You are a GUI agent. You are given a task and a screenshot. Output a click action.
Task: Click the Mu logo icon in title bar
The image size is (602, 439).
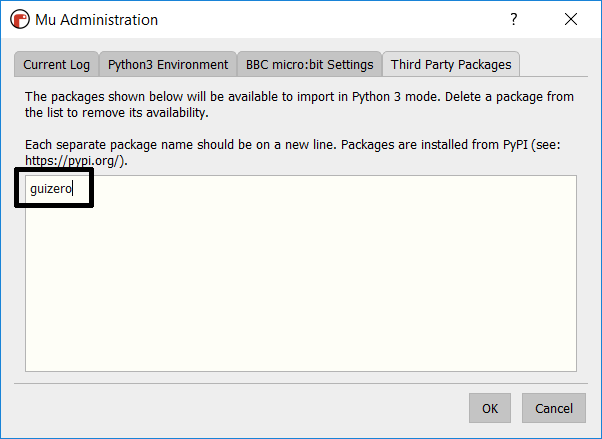(x=20, y=19)
